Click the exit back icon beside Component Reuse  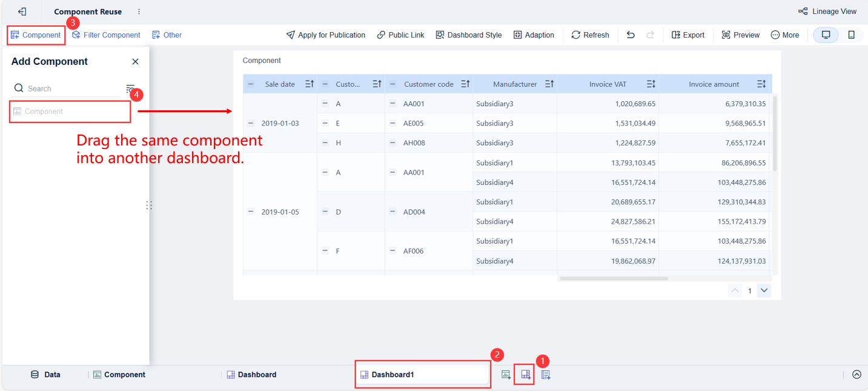22,12
